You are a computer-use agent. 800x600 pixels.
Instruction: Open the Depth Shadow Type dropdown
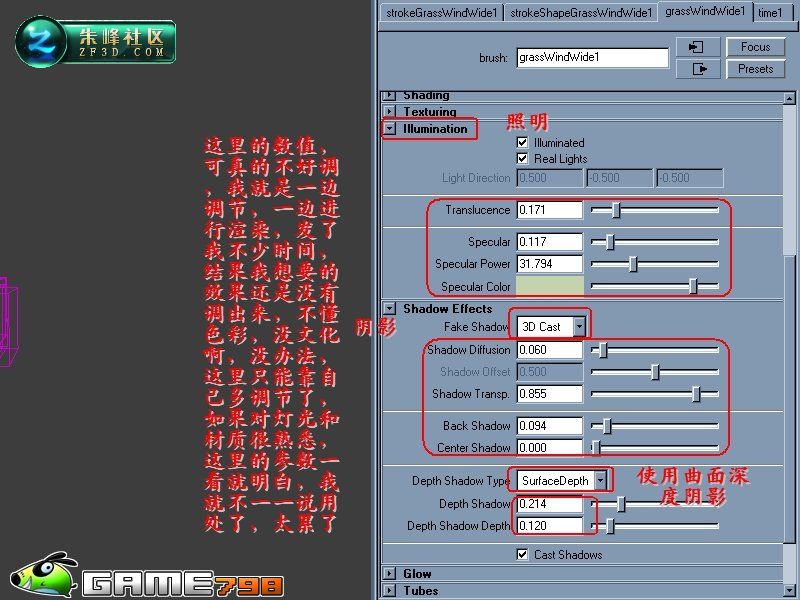[562, 481]
